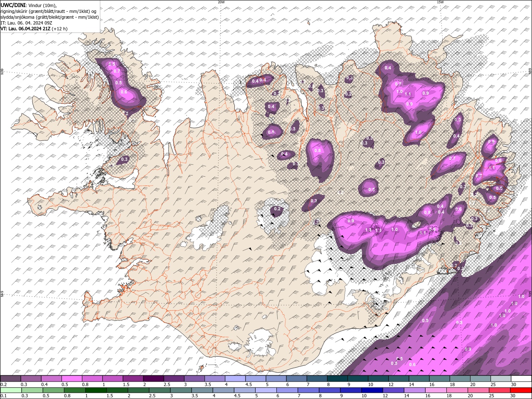Screen dimensions: 532x399
Task: Click the '20W' longitude label
Action: [x=221, y=2]
